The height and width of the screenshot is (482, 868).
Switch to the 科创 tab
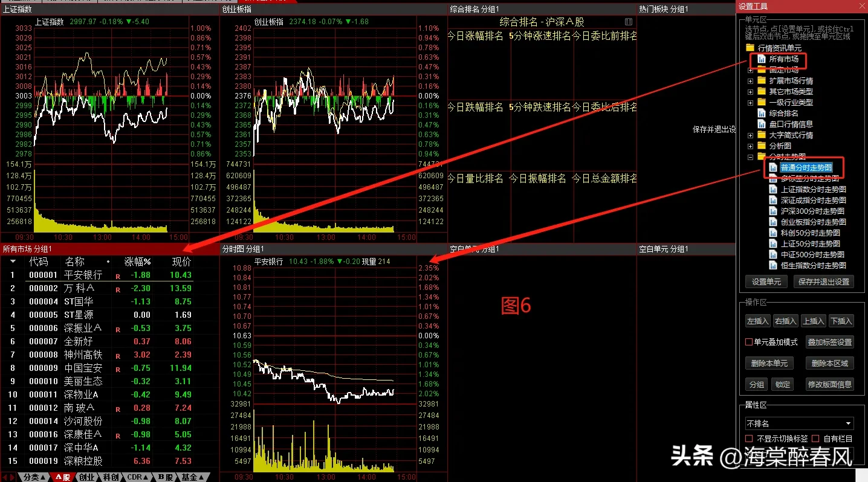point(111,477)
